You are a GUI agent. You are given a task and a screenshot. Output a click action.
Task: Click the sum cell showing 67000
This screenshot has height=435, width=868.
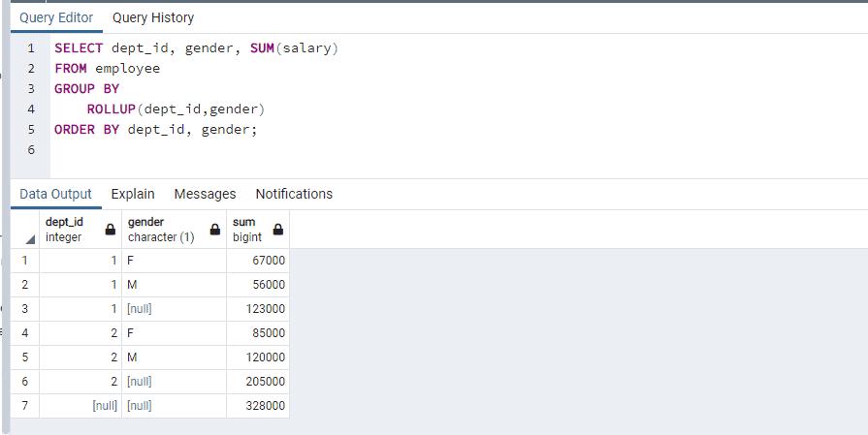258,261
